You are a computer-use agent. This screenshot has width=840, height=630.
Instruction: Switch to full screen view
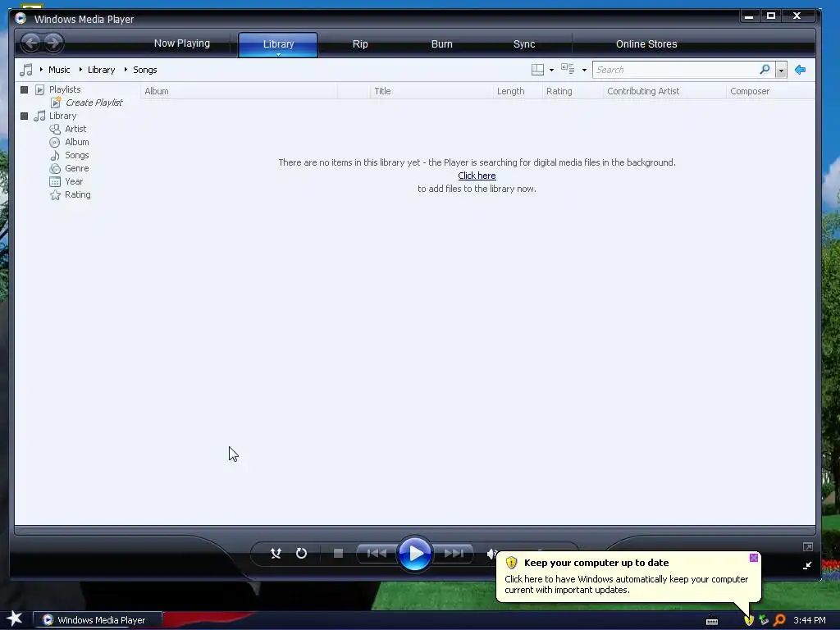(808, 546)
